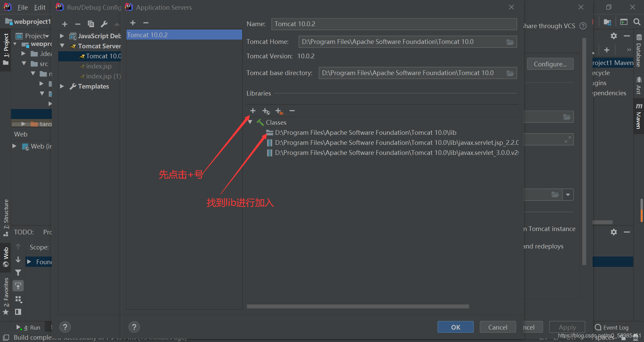Open the Ant tool window tab

(639, 85)
